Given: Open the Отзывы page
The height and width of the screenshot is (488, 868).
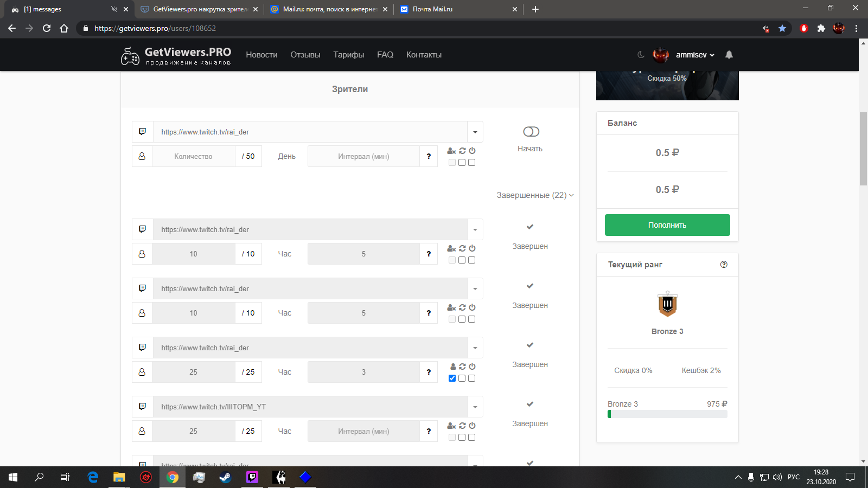Looking at the screenshot, I should [305, 55].
